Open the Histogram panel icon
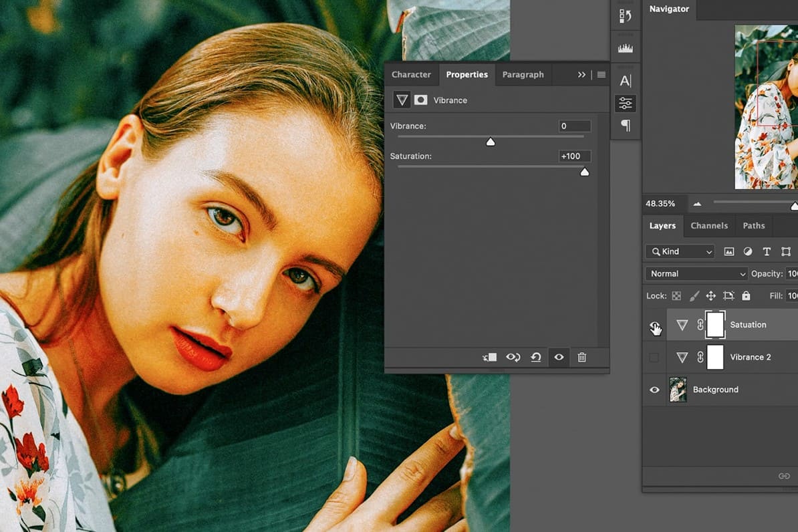Image resolution: width=798 pixels, height=532 pixels. tap(626, 48)
